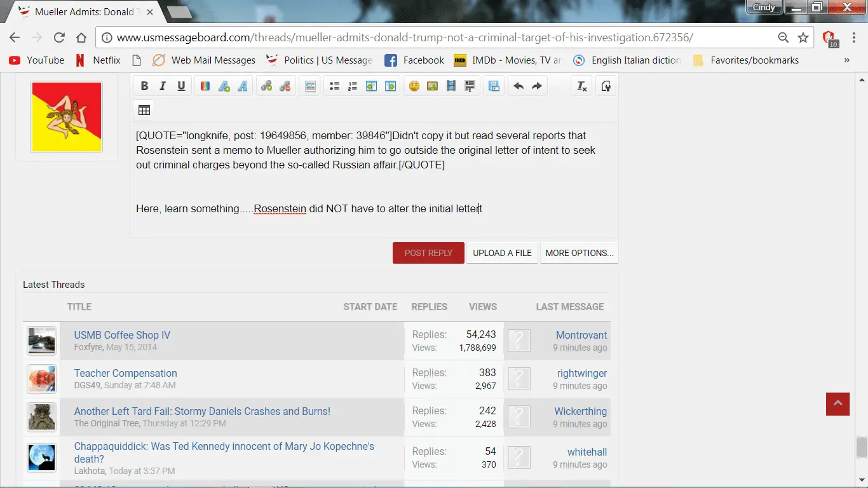The image size is (868, 488).
Task: Switch to BB code editor mode
Action: [606, 86]
